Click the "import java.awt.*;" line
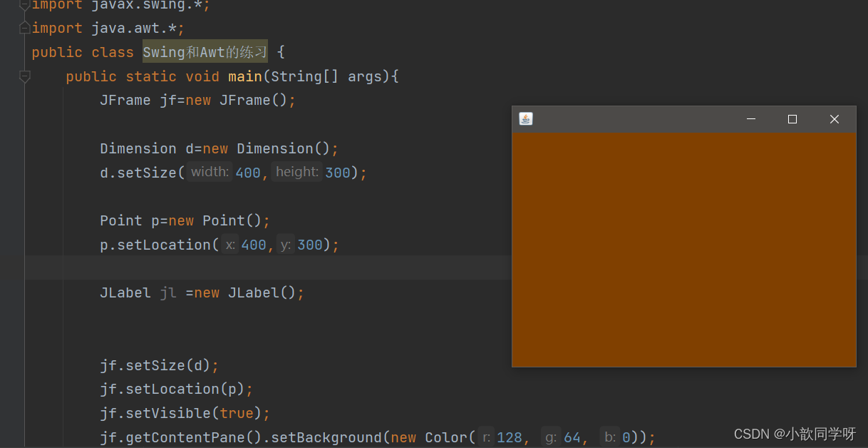The image size is (868, 448). pos(108,28)
